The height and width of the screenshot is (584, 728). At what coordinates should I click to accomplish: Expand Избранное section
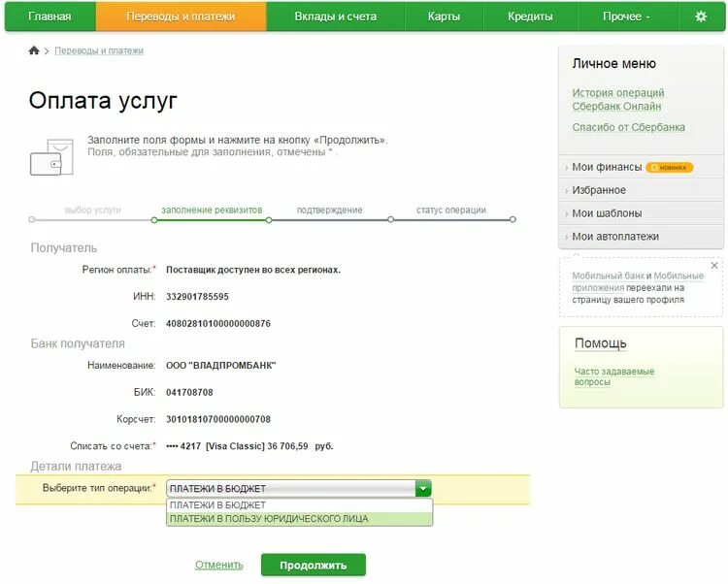(599, 190)
